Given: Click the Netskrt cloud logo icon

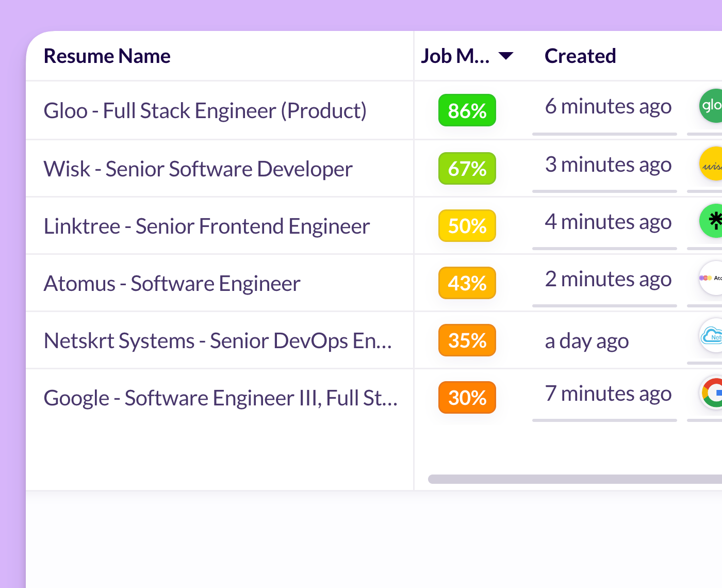Looking at the screenshot, I should pos(711,335).
